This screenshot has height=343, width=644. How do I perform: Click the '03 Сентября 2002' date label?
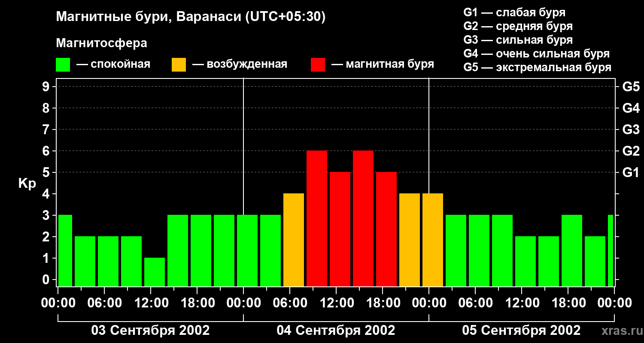(x=150, y=331)
